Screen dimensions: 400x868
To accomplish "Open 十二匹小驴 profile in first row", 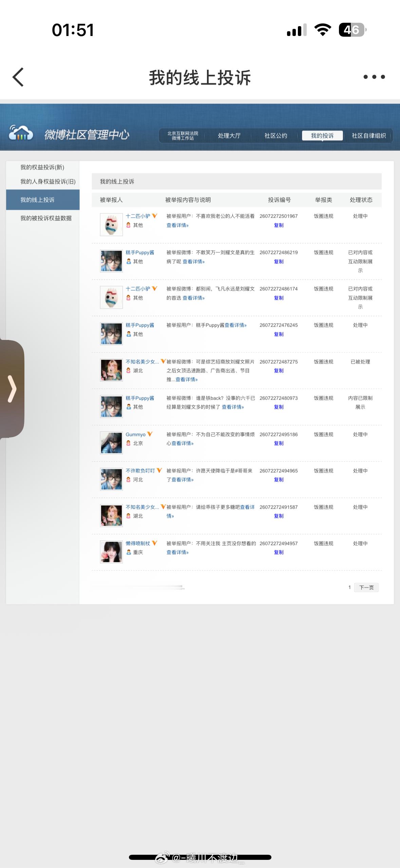I will pyautogui.click(x=138, y=216).
